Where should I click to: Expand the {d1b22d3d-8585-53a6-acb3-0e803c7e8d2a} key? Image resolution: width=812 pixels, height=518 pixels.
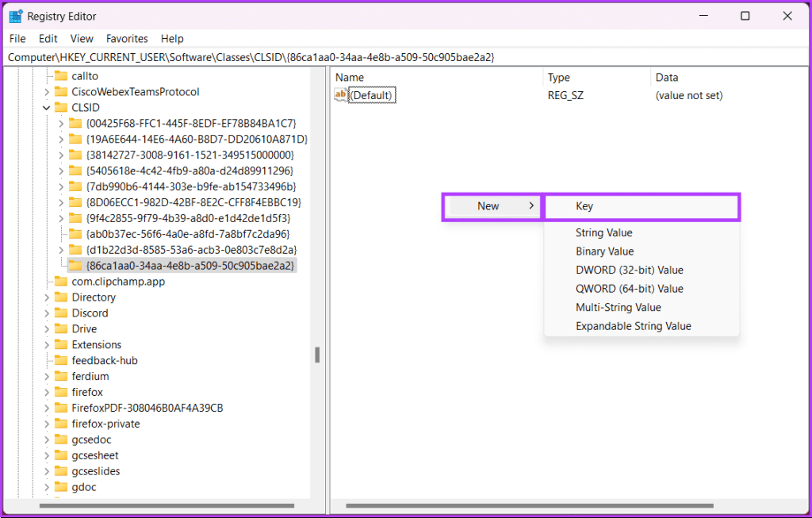point(61,250)
